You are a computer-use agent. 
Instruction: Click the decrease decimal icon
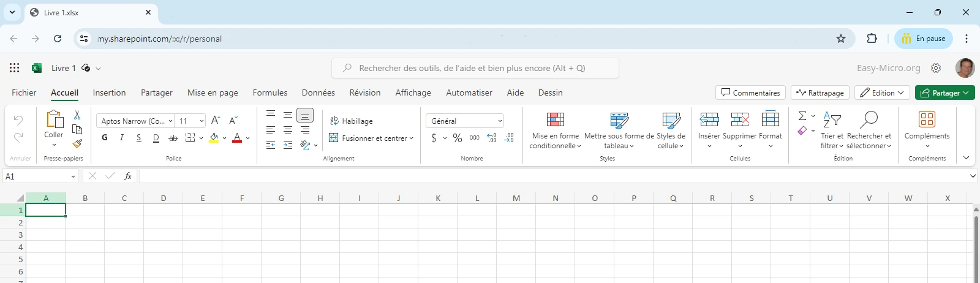coord(509,138)
